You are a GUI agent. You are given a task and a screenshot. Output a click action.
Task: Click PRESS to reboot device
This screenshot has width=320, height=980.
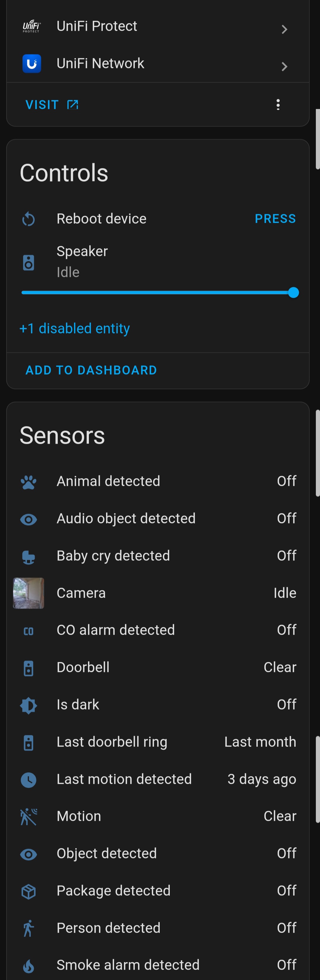[275, 219]
